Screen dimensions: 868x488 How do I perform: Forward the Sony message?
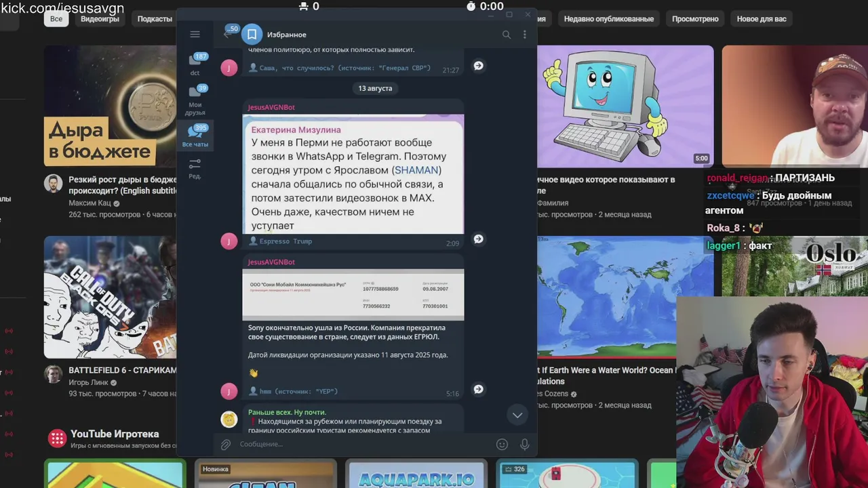[478, 389]
